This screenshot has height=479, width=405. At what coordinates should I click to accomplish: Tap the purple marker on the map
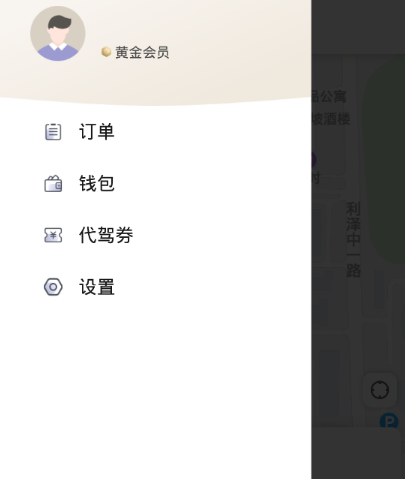point(314,160)
